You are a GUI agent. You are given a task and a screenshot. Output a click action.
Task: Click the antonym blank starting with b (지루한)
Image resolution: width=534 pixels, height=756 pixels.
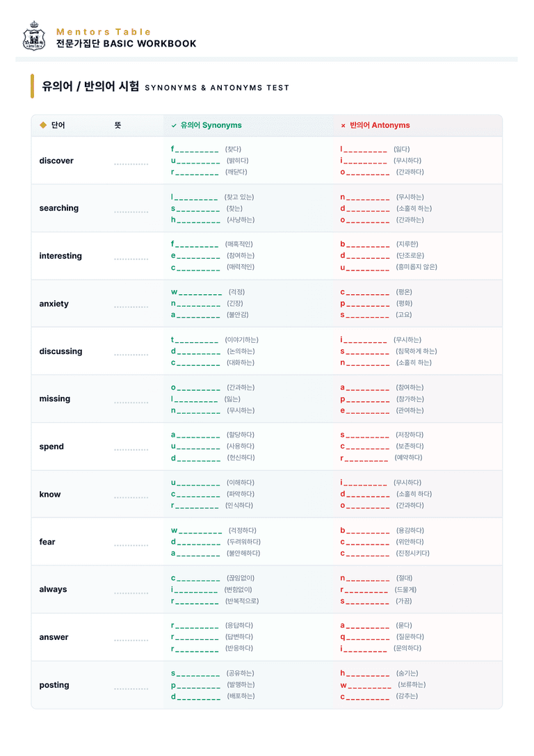[365, 245]
